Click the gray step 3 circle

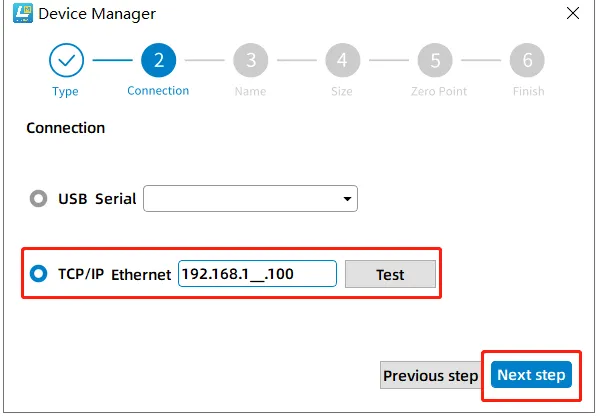pos(250,61)
